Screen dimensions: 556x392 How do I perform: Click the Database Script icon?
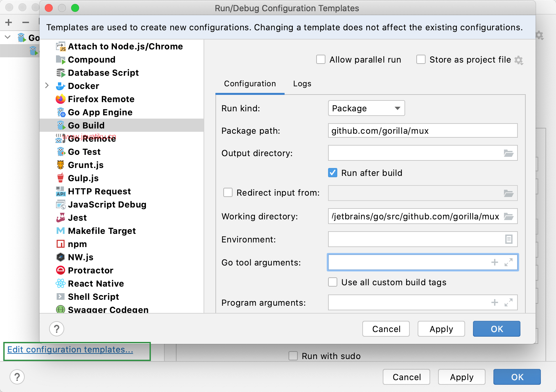61,73
